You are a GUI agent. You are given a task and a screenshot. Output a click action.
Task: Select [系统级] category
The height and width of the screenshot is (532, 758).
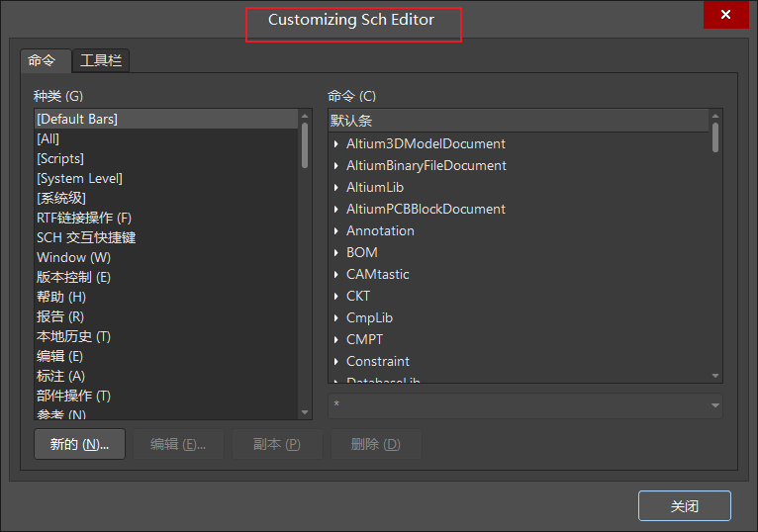[167, 198]
